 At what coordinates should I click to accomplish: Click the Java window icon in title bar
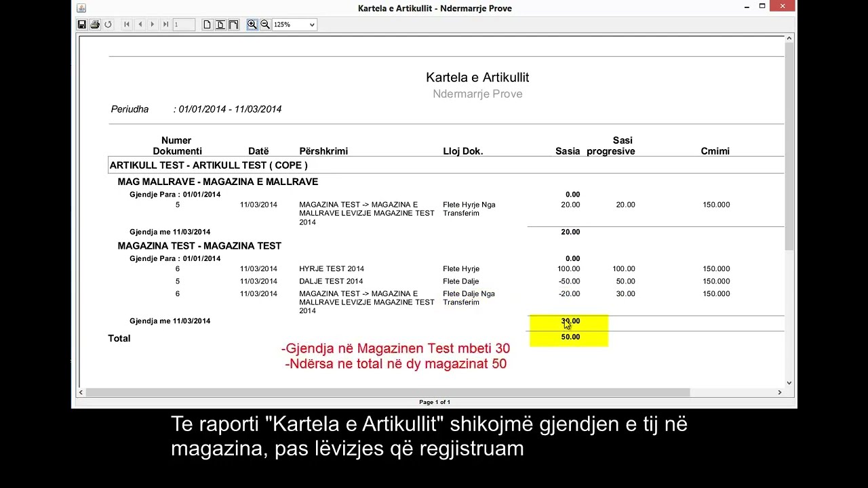pyautogui.click(x=81, y=8)
